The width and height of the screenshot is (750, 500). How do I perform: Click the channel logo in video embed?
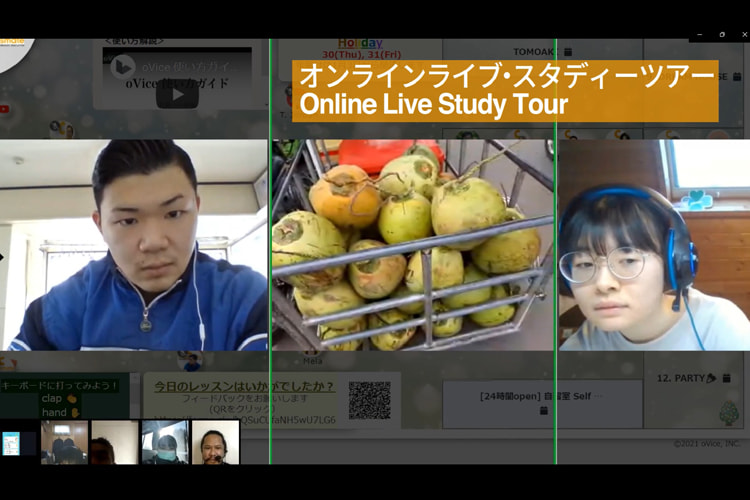123,66
